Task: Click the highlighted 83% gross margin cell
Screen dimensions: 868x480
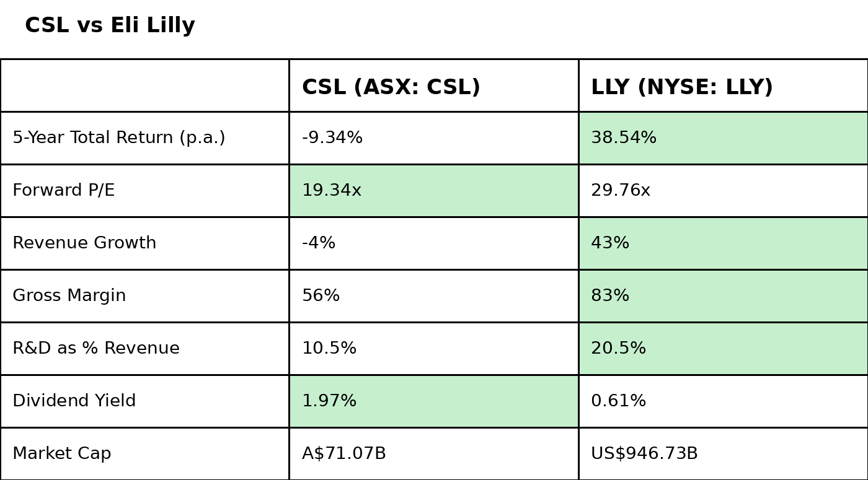Action: coord(610,296)
